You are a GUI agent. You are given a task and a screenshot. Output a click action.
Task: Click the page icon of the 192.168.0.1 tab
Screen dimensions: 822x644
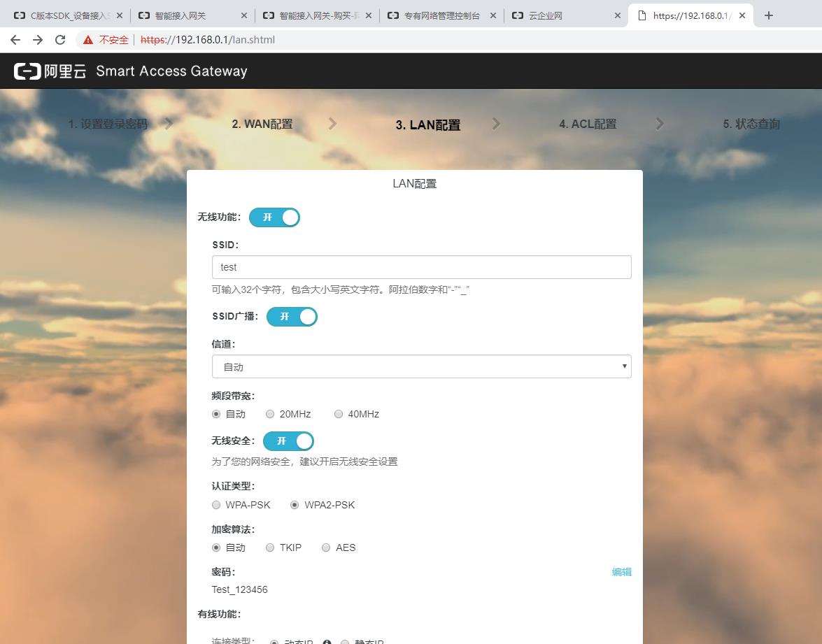[x=642, y=15]
